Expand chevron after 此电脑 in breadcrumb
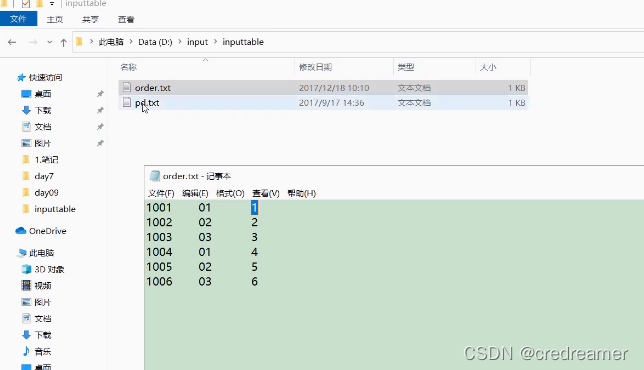Image resolution: width=644 pixels, height=370 pixels. point(131,42)
